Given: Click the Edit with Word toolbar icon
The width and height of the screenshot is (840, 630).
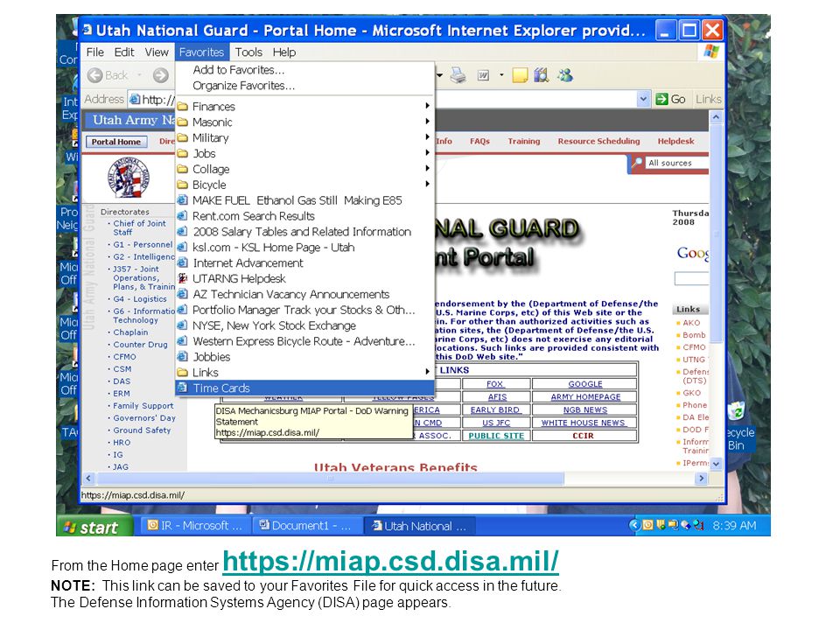Looking at the screenshot, I should click(483, 75).
